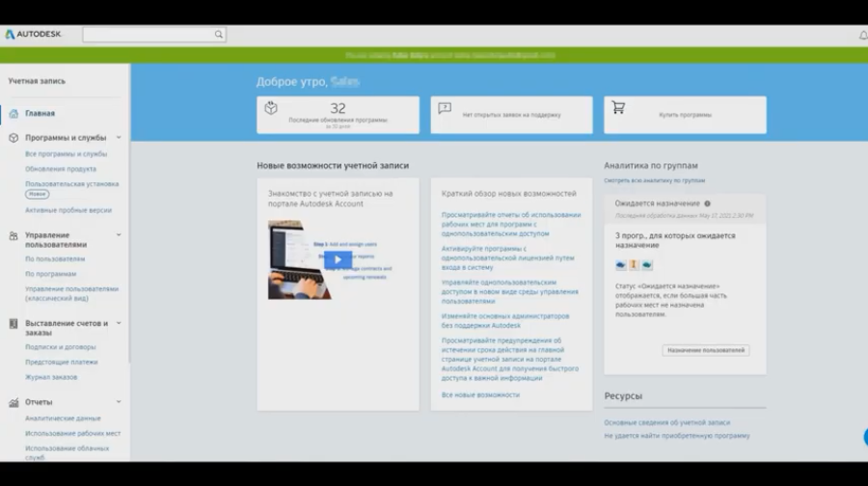Open Все новые возможности
The image size is (868, 486).
[480, 395]
